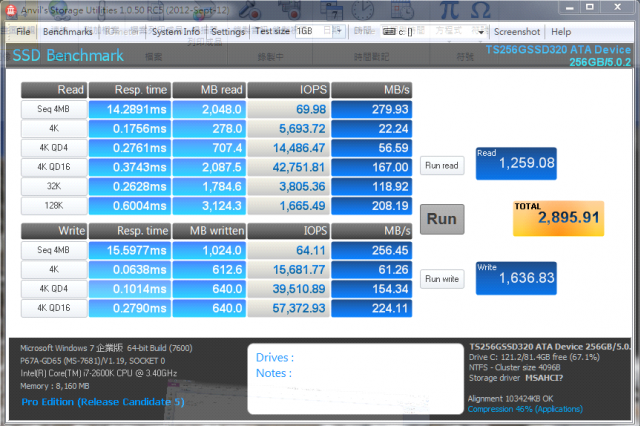Select write 4K QD4 value 154.34
Image resolution: width=640 pixels, height=426 pixels.
tap(371, 289)
